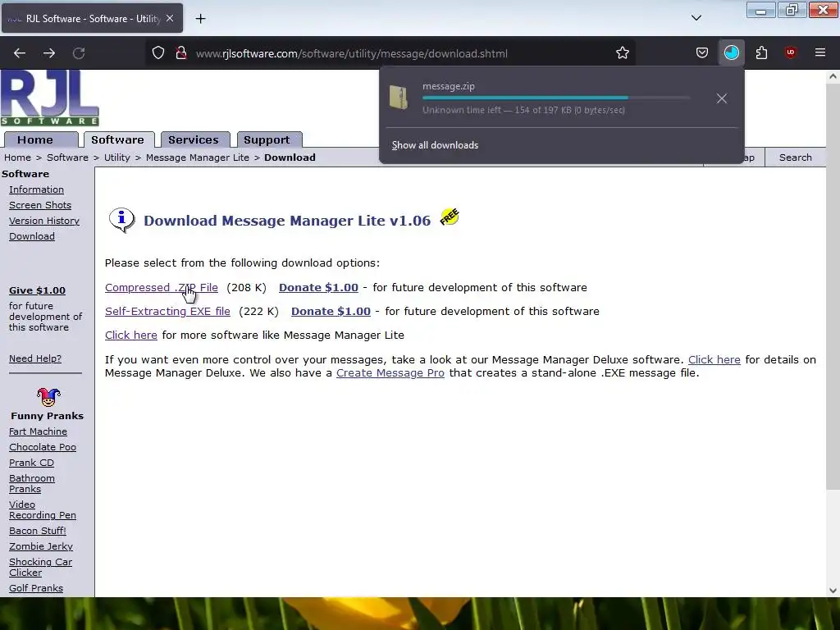This screenshot has height=630, width=840.
Task: Open the Zombie Jerky link
Action: click(x=41, y=546)
